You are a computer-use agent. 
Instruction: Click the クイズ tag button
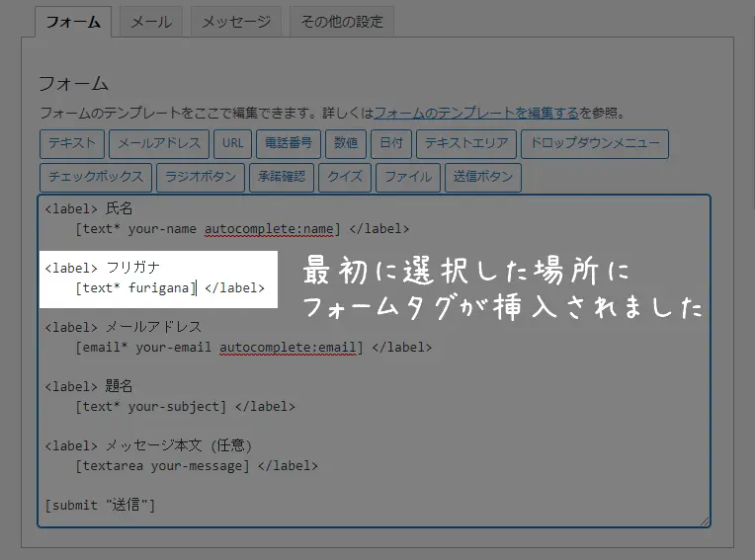pyautogui.click(x=345, y=177)
